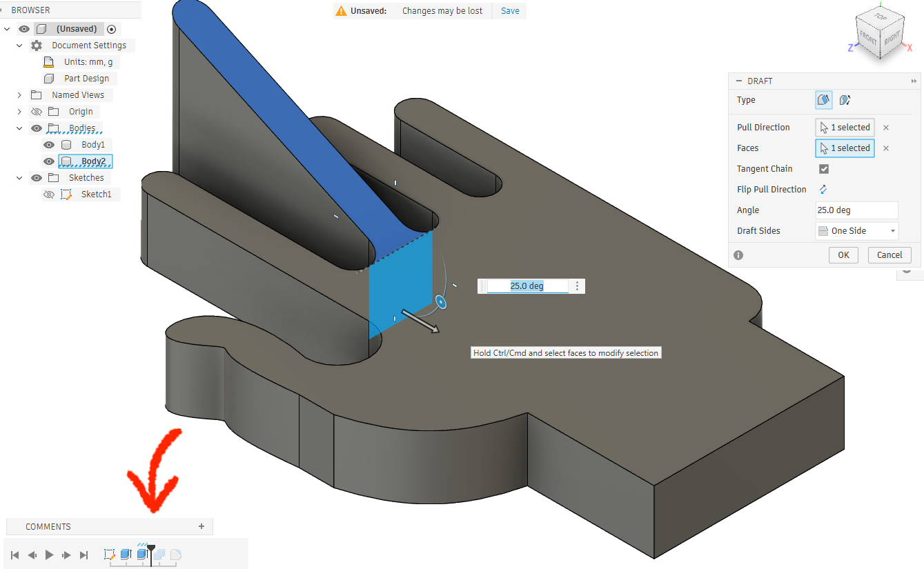Click the Pull Direction selection button
The image size is (924, 569).
[845, 128]
